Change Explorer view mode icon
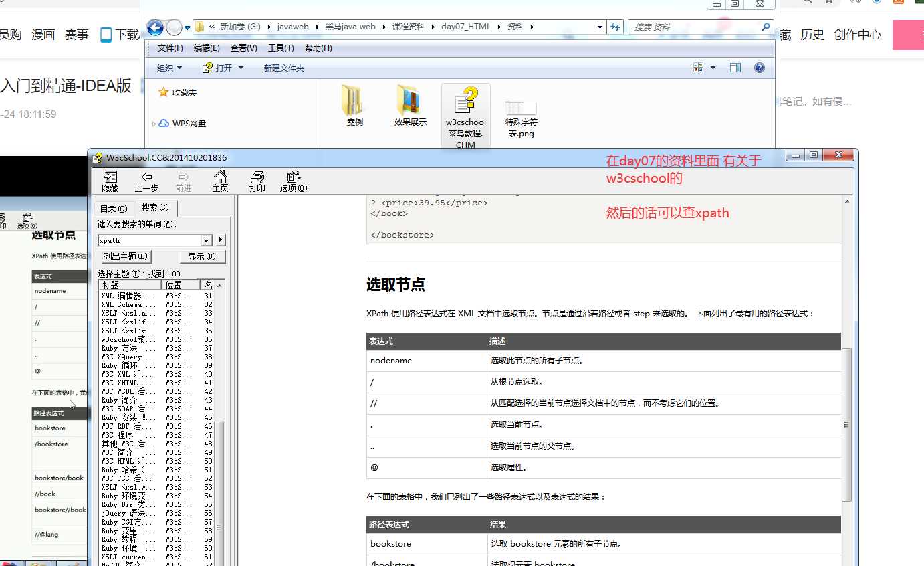The image size is (924, 566). 699,68
